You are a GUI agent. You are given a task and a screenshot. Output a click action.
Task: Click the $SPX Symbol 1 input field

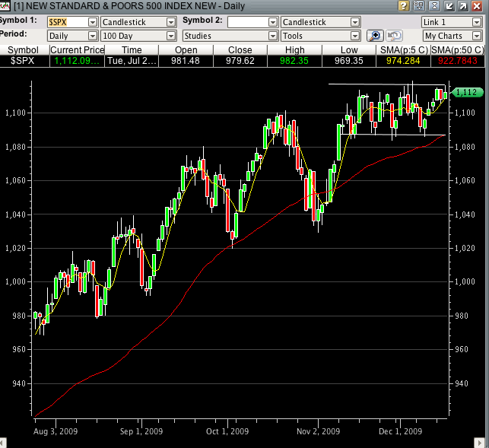coord(67,22)
